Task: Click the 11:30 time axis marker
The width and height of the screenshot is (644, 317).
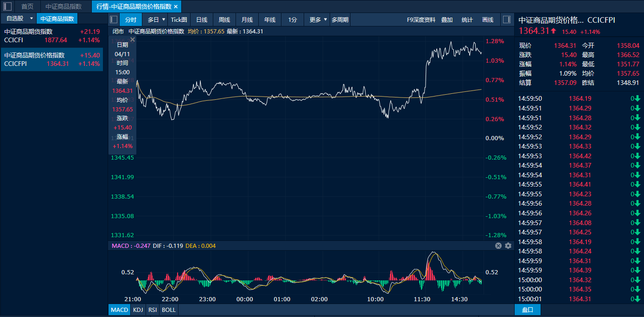Action: 421,299
